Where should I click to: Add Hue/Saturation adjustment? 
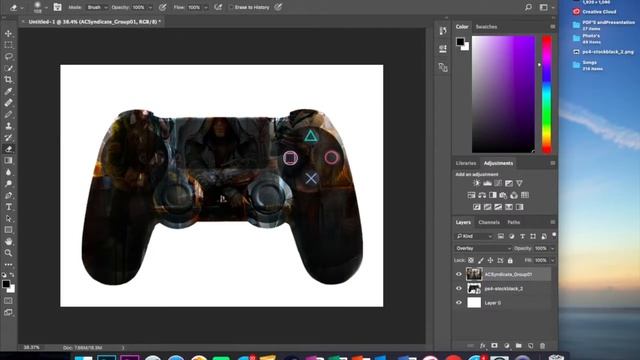(x=471, y=195)
